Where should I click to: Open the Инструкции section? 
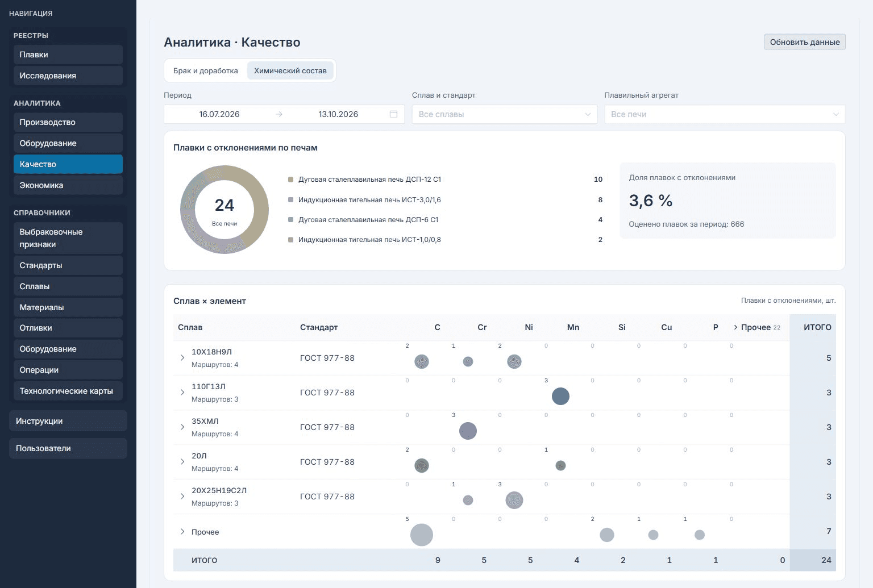click(x=68, y=421)
